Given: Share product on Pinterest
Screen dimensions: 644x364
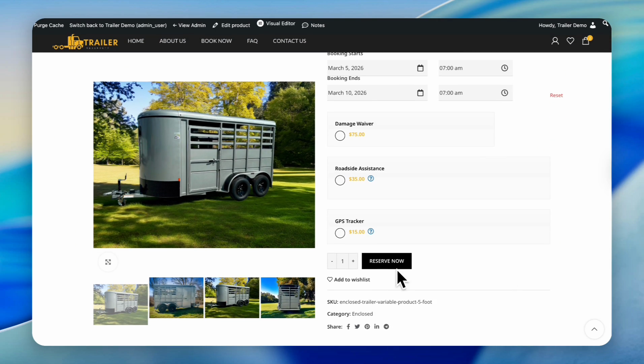Looking at the screenshot, I should (367, 327).
